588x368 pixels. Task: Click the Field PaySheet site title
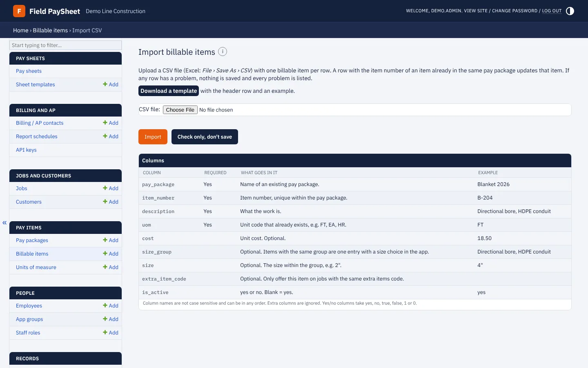[55, 11]
